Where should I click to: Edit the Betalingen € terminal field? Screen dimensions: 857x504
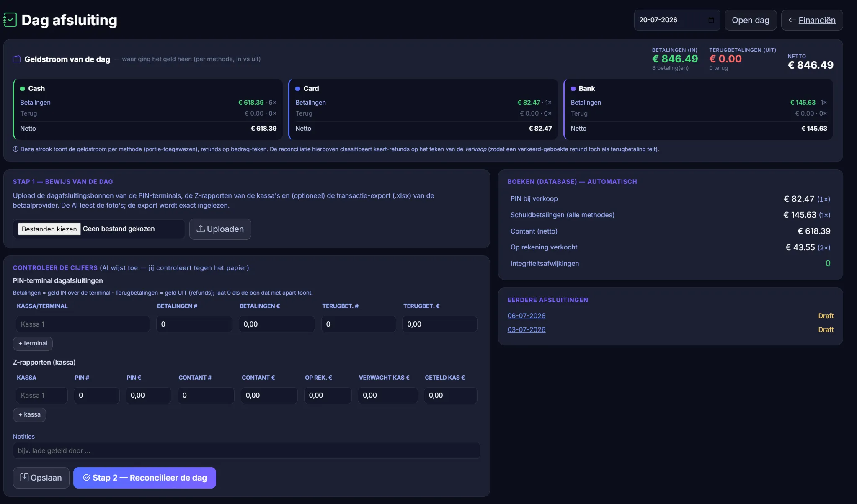coord(276,324)
